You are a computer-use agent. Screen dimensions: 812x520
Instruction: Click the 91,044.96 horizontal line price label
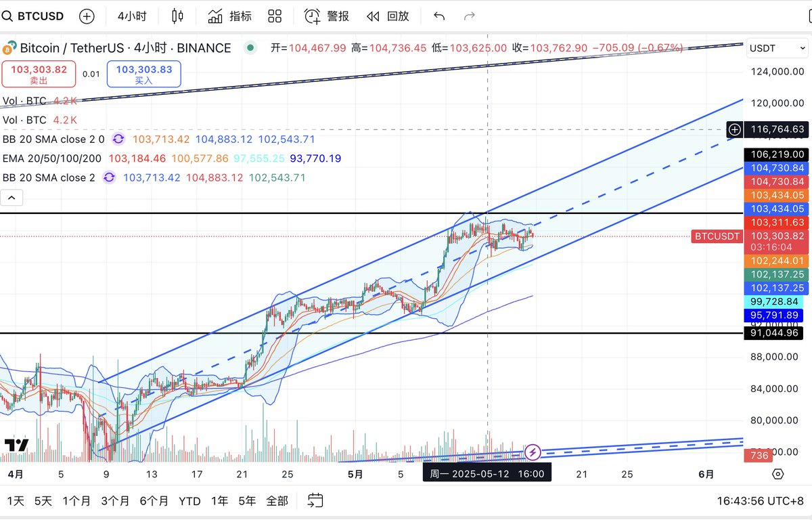pos(775,332)
